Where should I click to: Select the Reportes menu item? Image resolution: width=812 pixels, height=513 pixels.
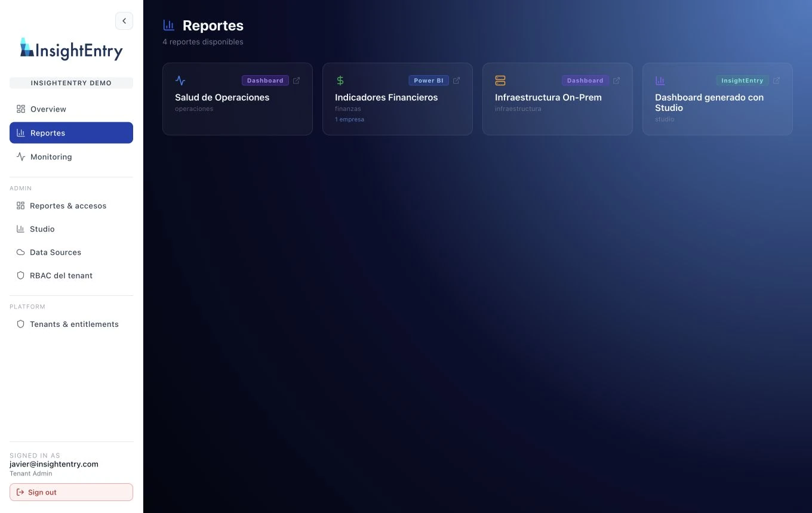[71, 133]
